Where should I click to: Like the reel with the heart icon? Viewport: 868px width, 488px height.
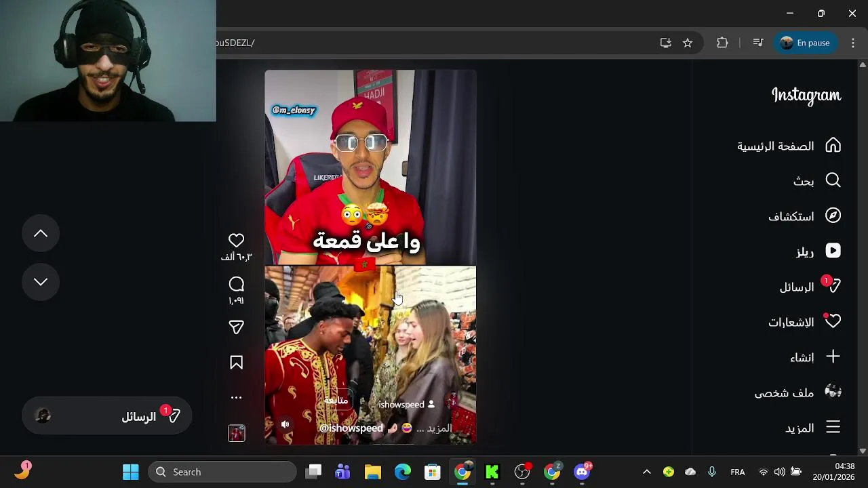tap(236, 241)
